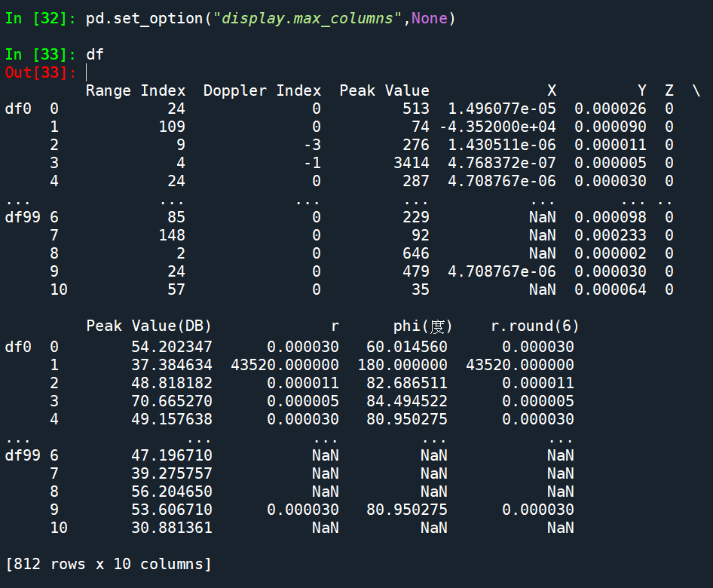Click the phi(度) column header
Image resolution: width=713 pixels, height=588 pixels.
(x=422, y=325)
